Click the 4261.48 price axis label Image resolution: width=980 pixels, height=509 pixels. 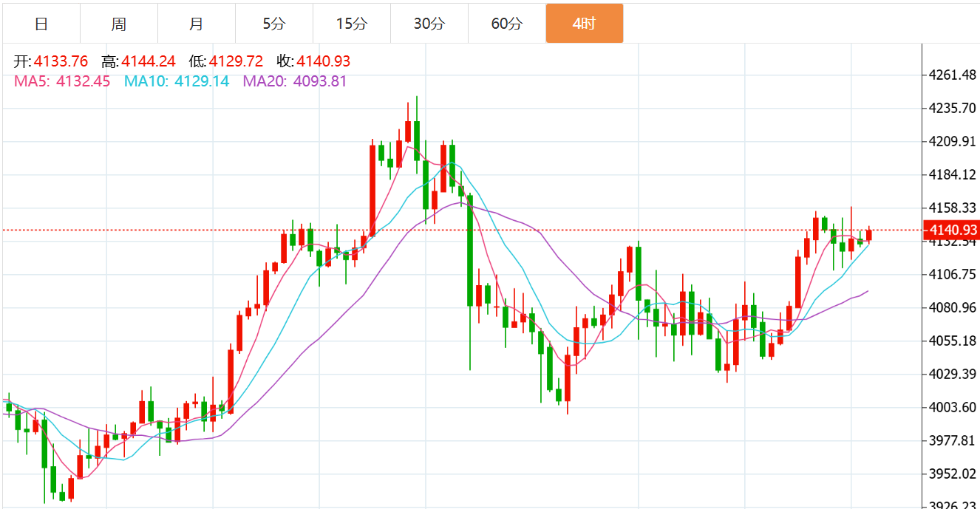pyautogui.click(x=950, y=75)
